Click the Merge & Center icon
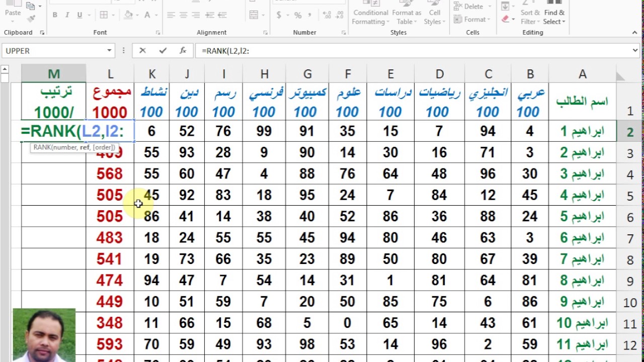 click(254, 15)
